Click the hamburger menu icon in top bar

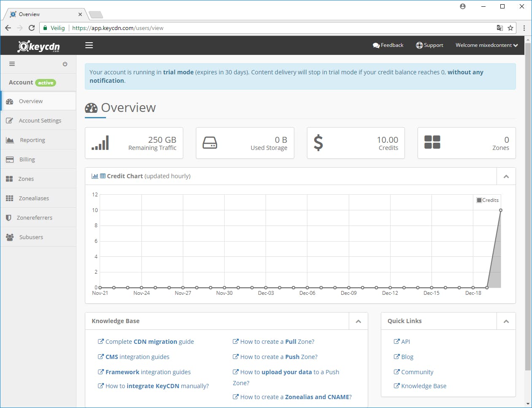click(x=89, y=45)
